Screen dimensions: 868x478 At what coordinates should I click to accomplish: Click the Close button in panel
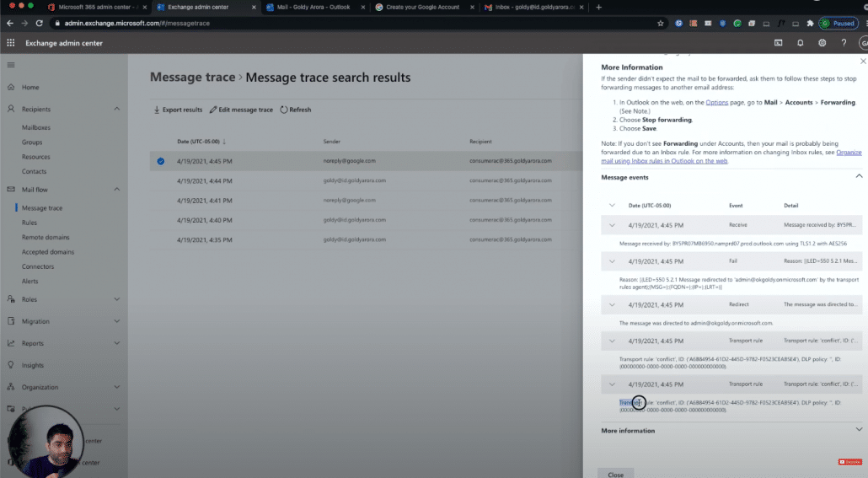[x=615, y=474]
